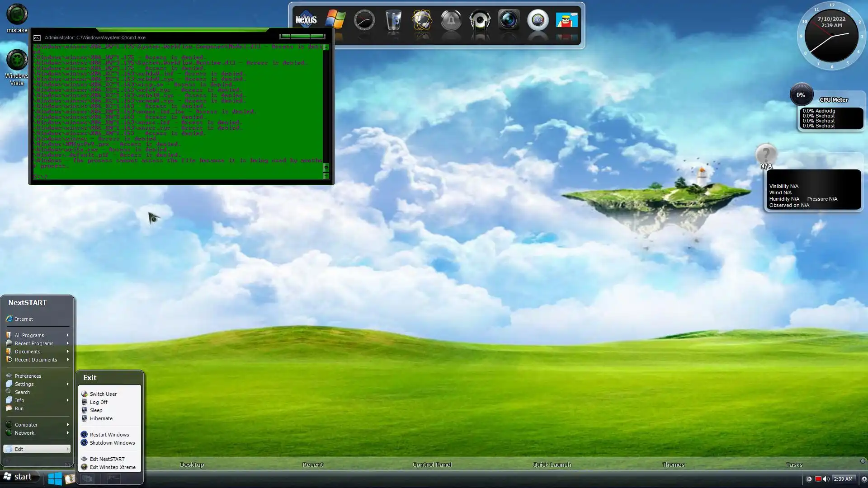Choose Hibernate in the Exit menu
Screen dimensions: 868x488
pos(101,418)
